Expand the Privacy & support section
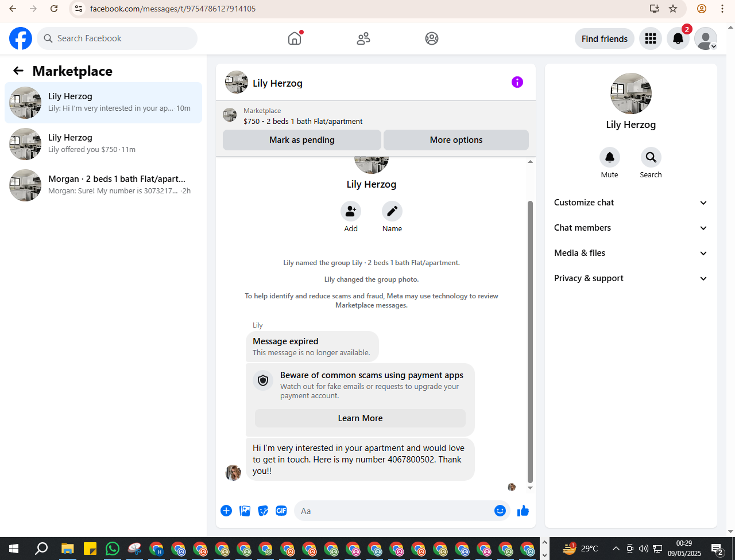The width and height of the screenshot is (735, 560). pos(630,278)
